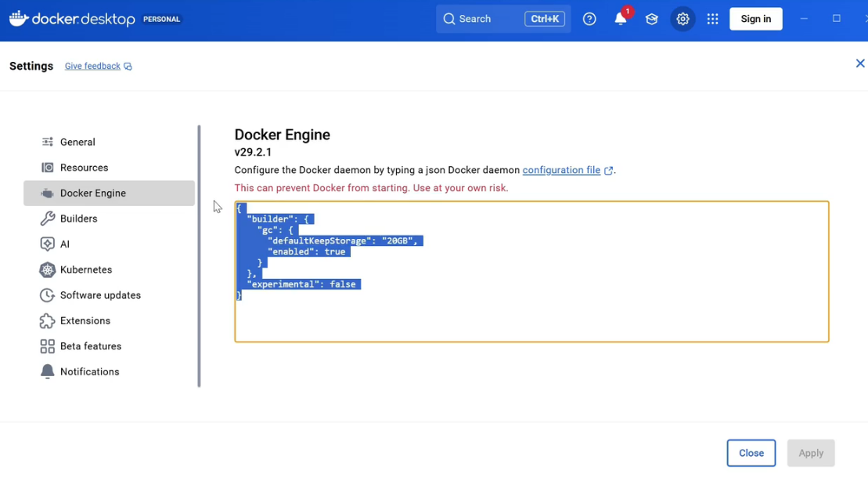Image resolution: width=868 pixels, height=481 pixels.
Task: Click external-link icon after configuration file
Action: 608,171
